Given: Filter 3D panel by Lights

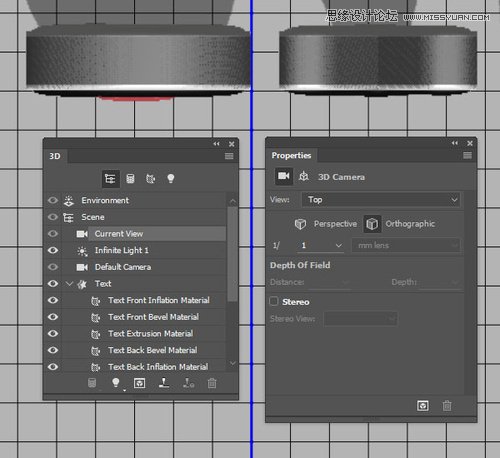Looking at the screenshot, I should tap(171, 179).
